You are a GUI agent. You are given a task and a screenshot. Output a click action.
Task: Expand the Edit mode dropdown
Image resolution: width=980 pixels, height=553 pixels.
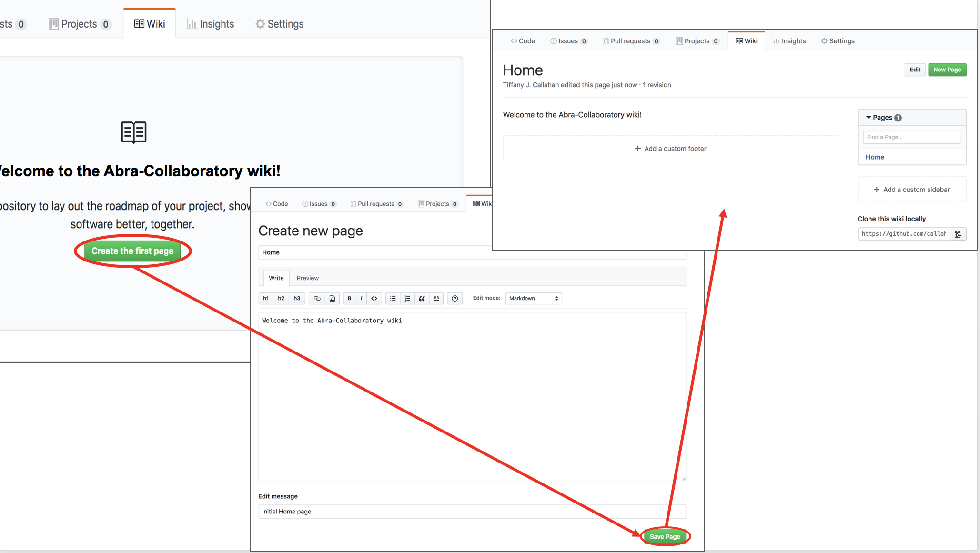click(534, 298)
